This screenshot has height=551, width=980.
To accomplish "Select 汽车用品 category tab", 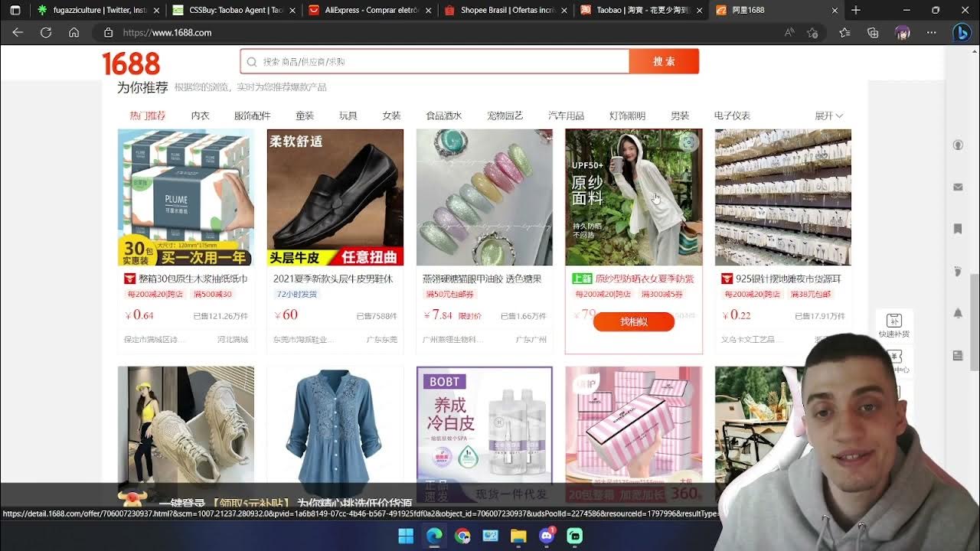I will tap(566, 116).
